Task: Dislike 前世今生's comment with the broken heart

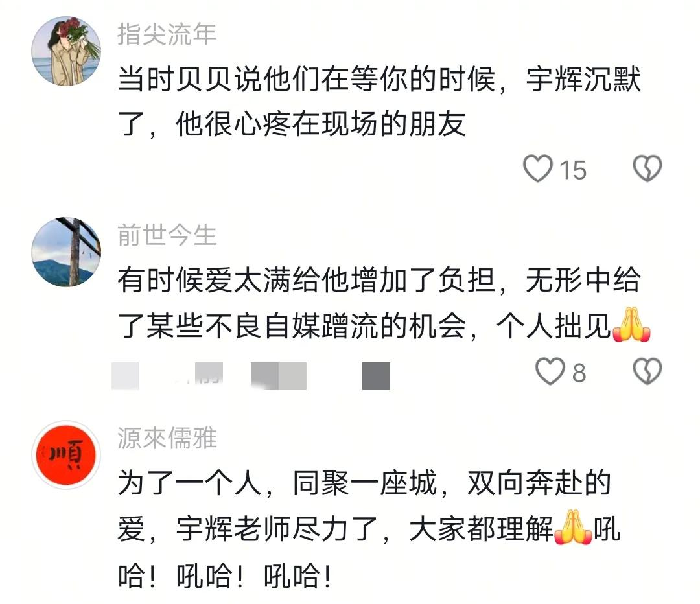Action: point(647,371)
